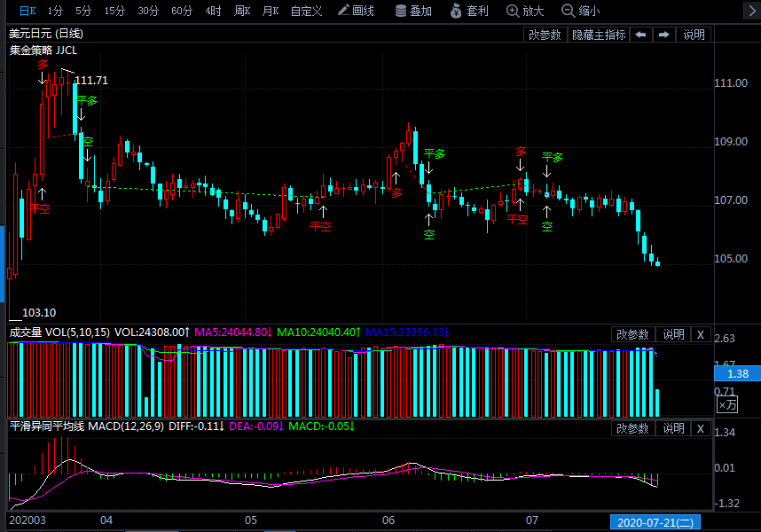Switch to 60分 timeframe
Image resolution: width=761 pixels, height=532 pixels.
click(182, 11)
